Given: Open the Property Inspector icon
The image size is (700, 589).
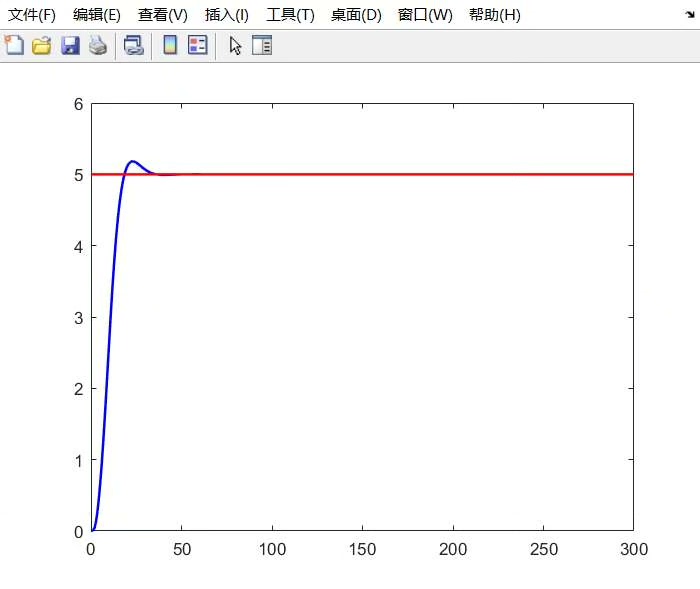Looking at the screenshot, I should coord(262,45).
